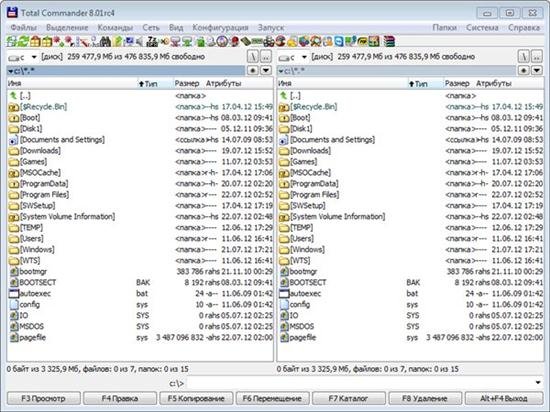Open right panel favorites asterisk button
Image resolution: width=550 pixels, height=412 pixels.
(523, 70)
